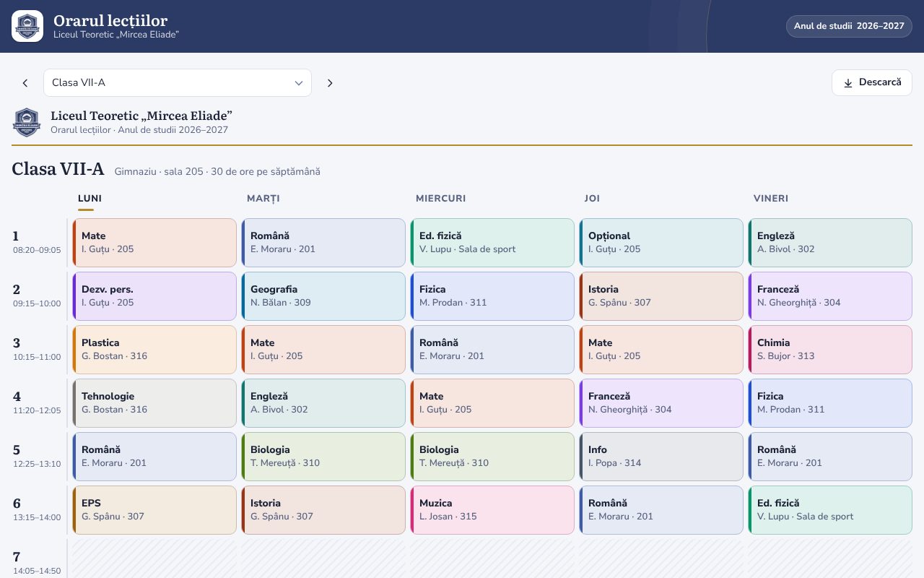Select the VINERI day column header
This screenshot has height=578, width=924.
[771, 199]
